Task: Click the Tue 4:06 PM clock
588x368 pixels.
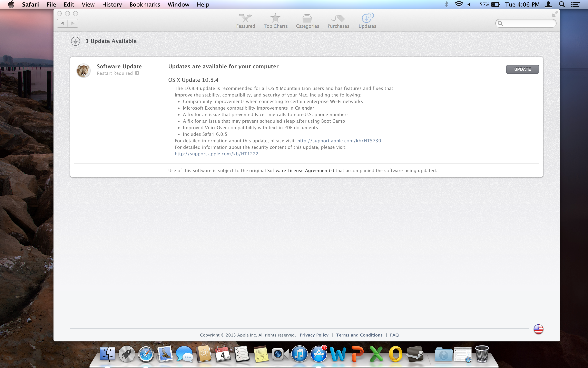Action: tap(522, 4)
